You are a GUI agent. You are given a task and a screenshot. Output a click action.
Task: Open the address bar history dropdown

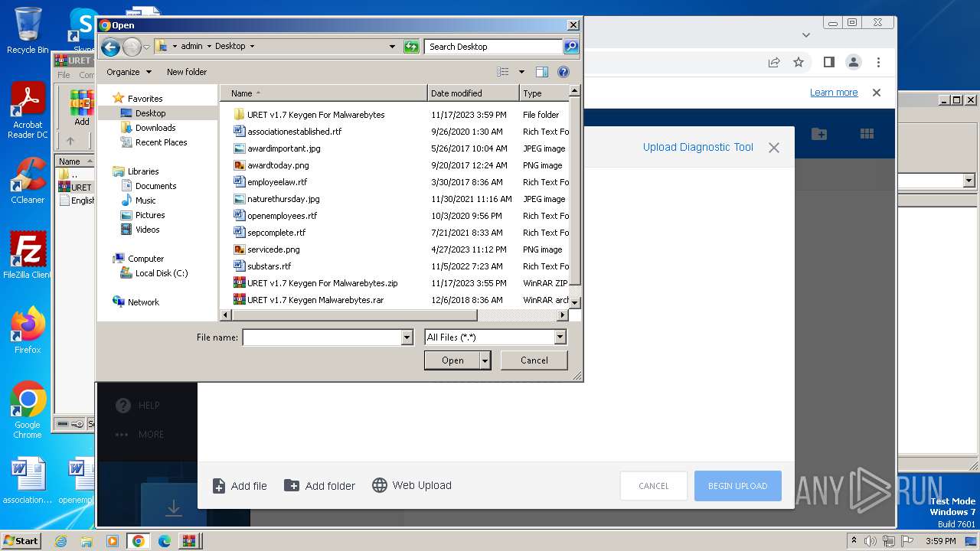[393, 47]
